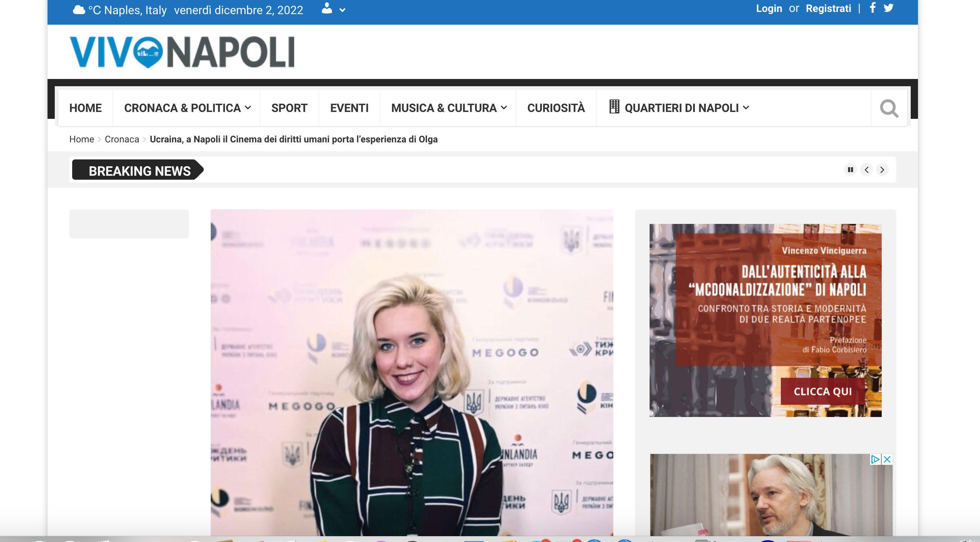This screenshot has width=980, height=542.
Task: Show next breaking news item
Action: (x=882, y=170)
